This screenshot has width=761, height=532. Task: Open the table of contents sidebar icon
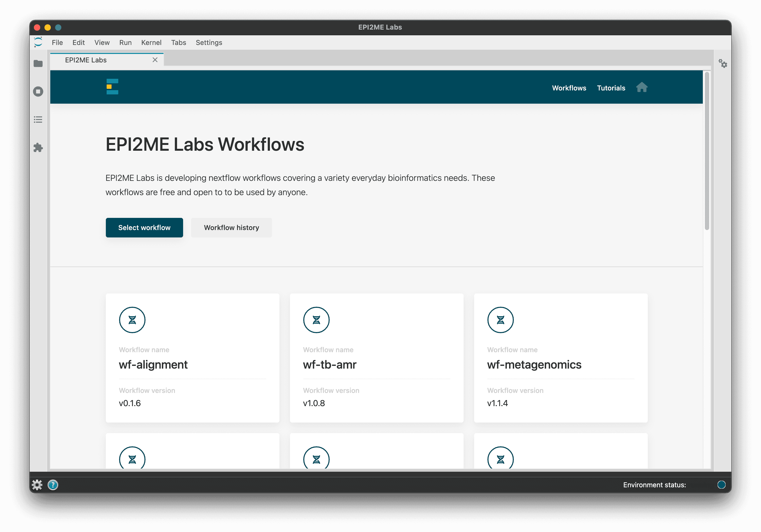pos(38,120)
